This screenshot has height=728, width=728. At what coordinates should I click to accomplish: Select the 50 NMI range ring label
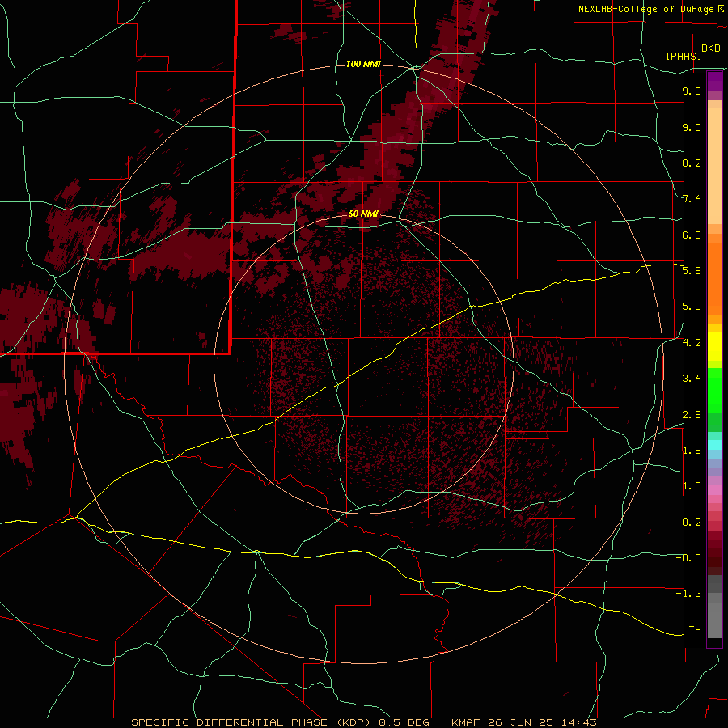363,214
